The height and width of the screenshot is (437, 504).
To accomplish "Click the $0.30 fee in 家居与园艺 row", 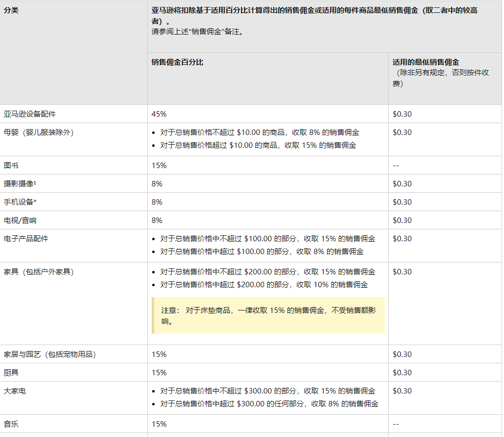I will click(x=402, y=354).
